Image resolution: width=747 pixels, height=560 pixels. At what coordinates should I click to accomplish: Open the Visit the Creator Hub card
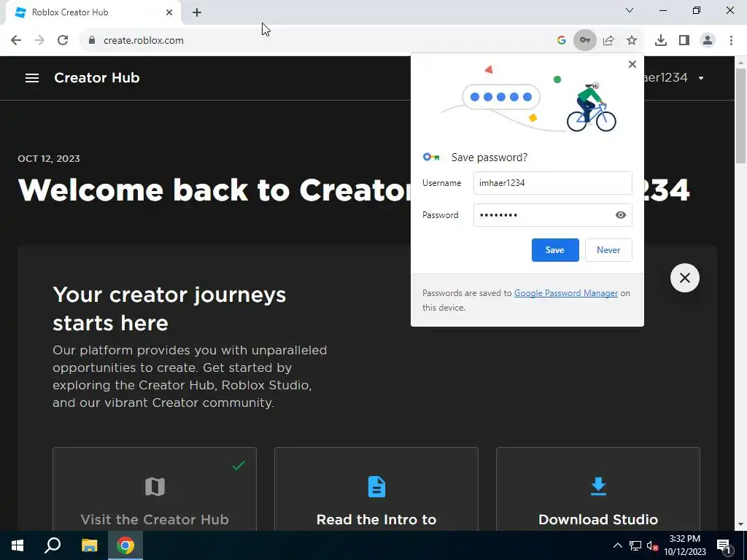click(155, 489)
